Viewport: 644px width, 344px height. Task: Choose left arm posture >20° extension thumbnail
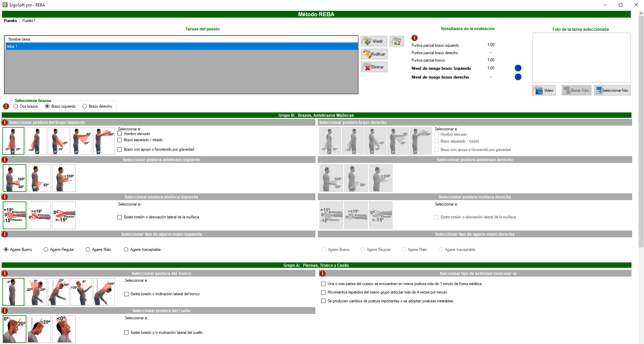36,141
